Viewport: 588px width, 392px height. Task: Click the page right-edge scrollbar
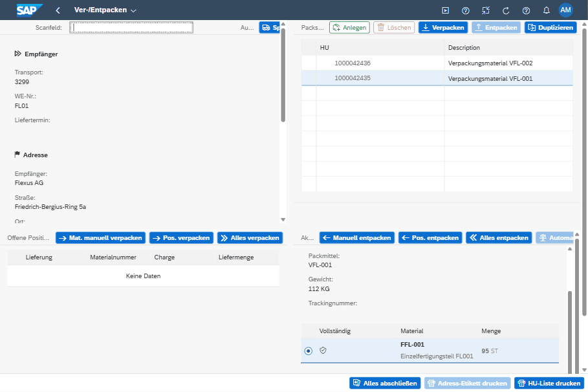(584, 171)
